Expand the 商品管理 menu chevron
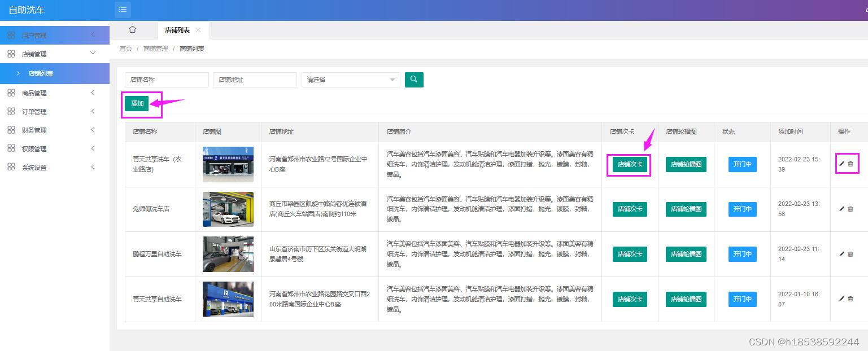The image size is (868, 351). coord(93,93)
